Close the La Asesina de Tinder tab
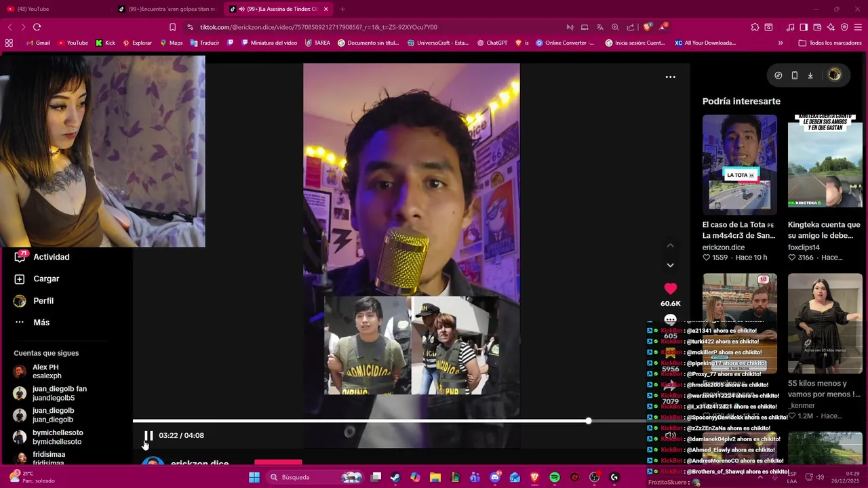Viewport: 868px width, 488px height. point(325,9)
